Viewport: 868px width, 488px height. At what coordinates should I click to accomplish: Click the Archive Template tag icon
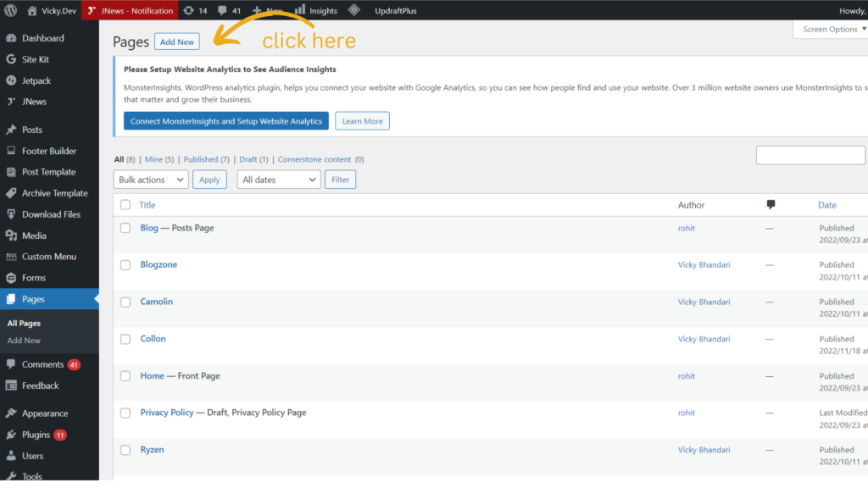pos(11,193)
